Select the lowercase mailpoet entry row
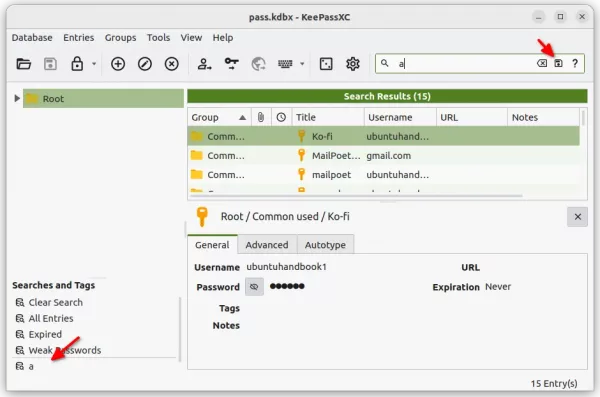 pyautogui.click(x=383, y=175)
